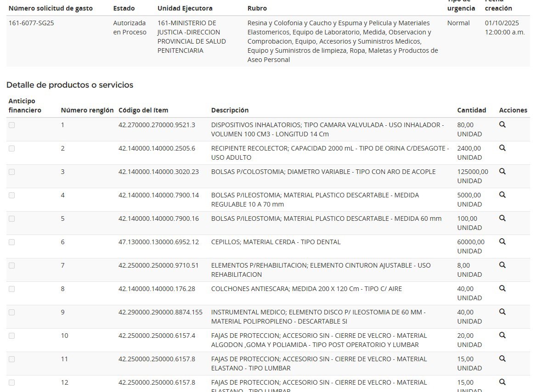Select anticipo checkbox for row 4
The height and width of the screenshot is (392, 536).
pyautogui.click(x=11, y=196)
